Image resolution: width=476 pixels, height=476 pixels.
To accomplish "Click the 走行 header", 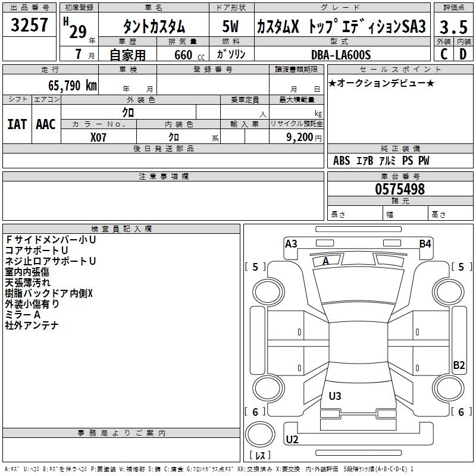I will pyautogui.click(x=51, y=70).
